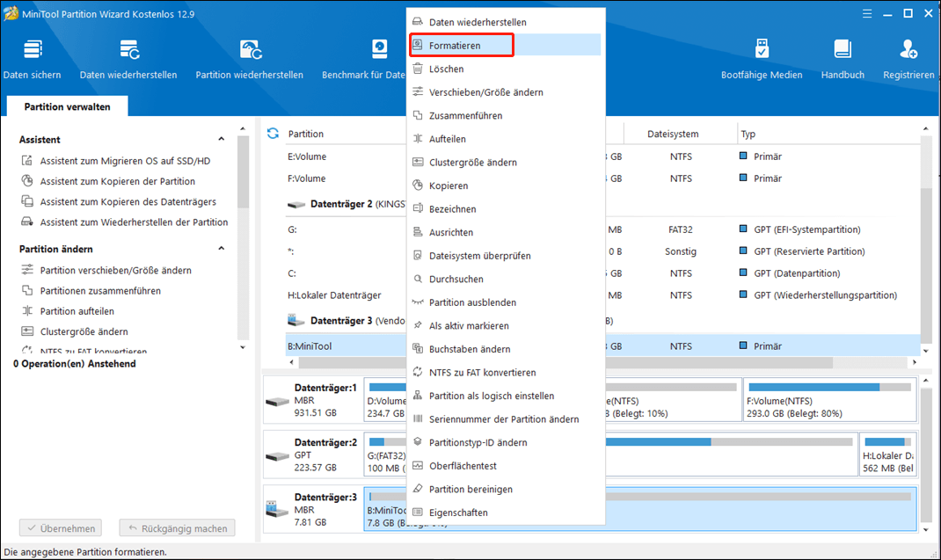
Task: Click the Rückgängig machen button
Action: [177, 528]
